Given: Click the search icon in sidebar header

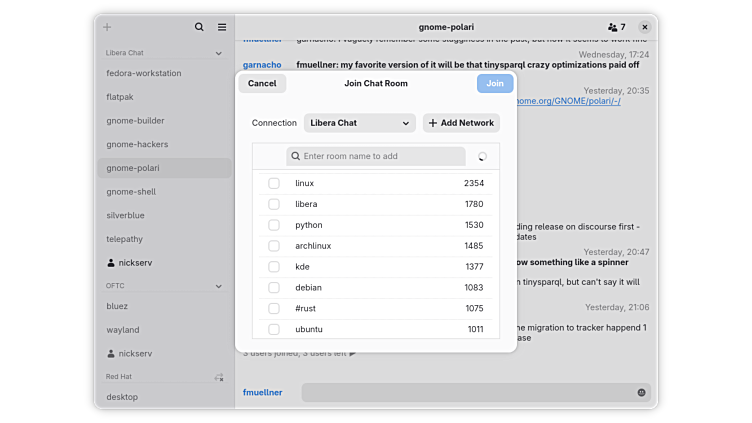Looking at the screenshot, I should (x=199, y=27).
